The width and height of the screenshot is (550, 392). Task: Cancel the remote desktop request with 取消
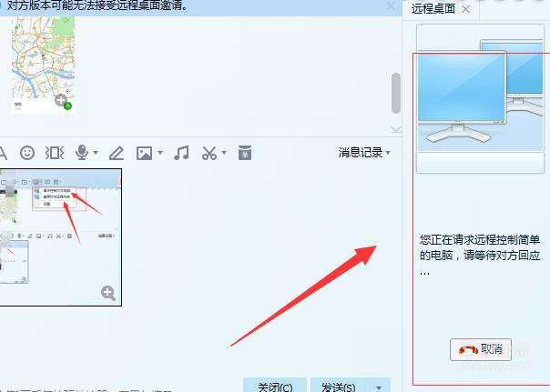[x=481, y=349]
